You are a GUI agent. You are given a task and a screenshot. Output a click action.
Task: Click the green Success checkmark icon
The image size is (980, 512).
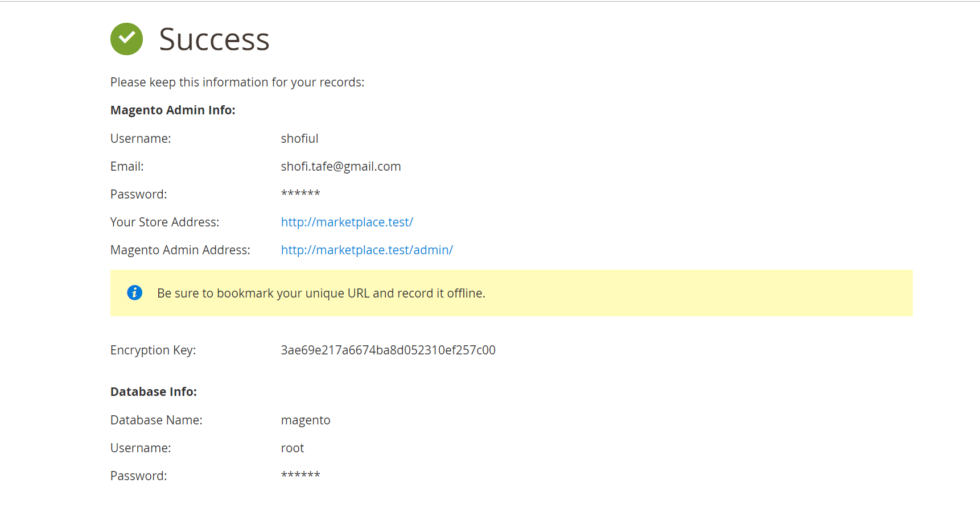tap(126, 39)
